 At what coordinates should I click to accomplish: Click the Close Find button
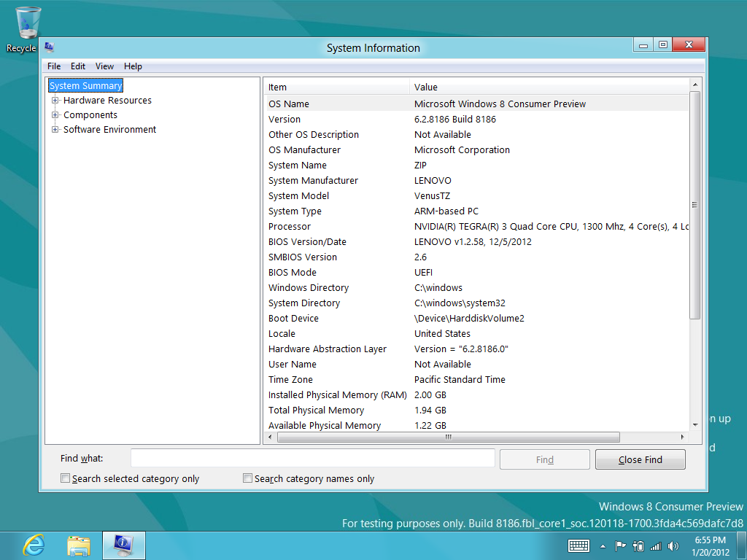(x=640, y=459)
